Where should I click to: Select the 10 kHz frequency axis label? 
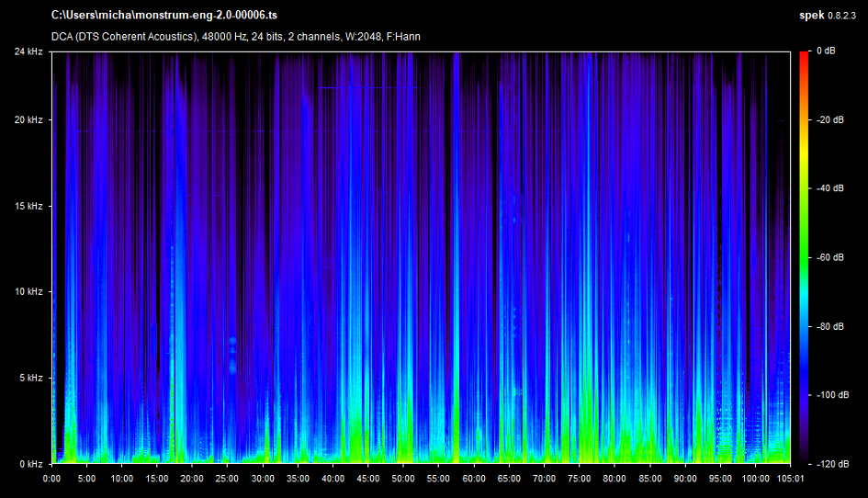[x=29, y=292]
